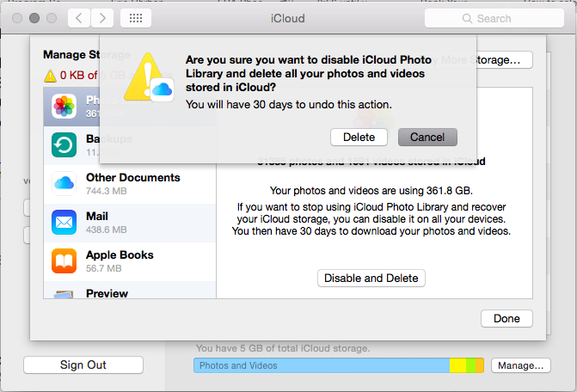Select the Mail list row
Viewport: 577px width, 392px height.
(130, 223)
